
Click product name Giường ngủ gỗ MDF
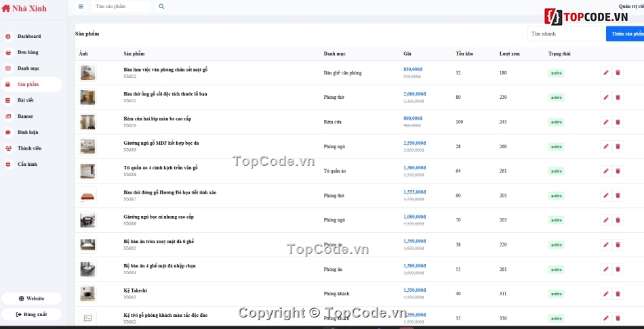pos(161,143)
